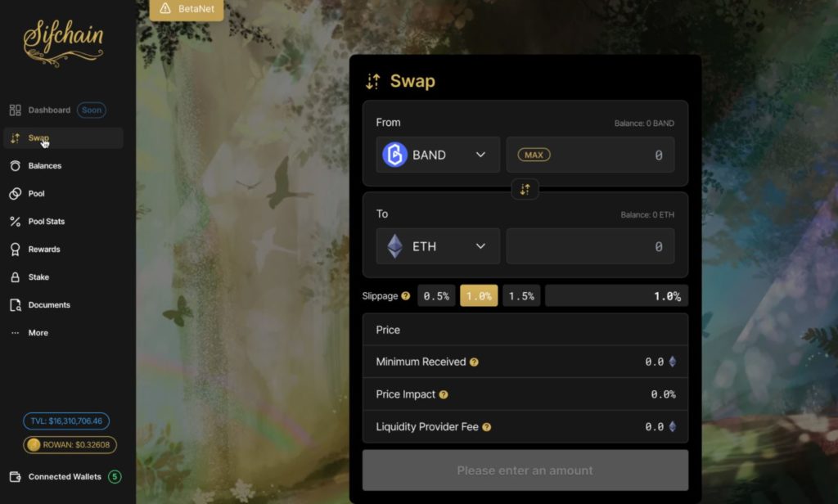Select 1.5% slippage option
Viewport: 838px width, 504px height.
point(521,295)
